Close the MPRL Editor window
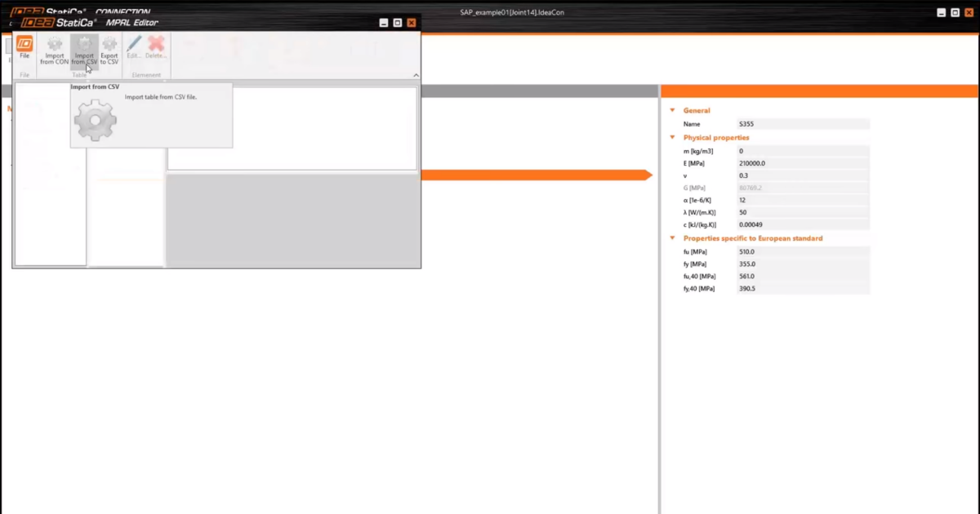This screenshot has height=514, width=980. [411, 23]
